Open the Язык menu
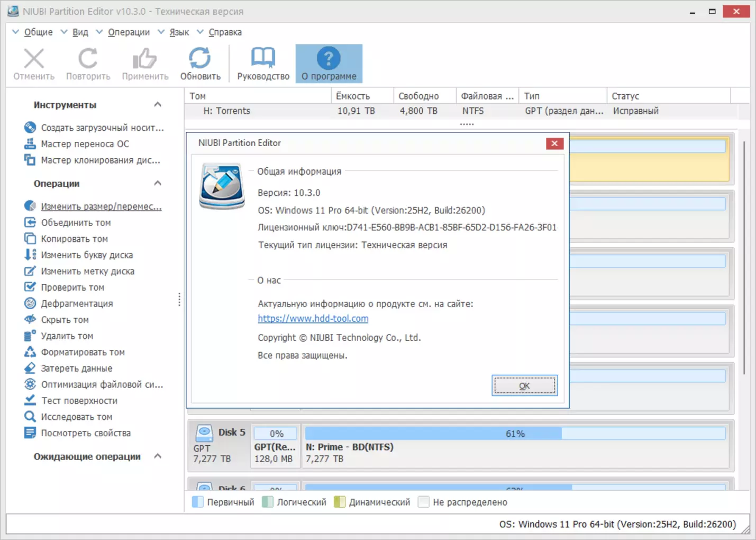The width and height of the screenshot is (756, 540). tap(179, 32)
